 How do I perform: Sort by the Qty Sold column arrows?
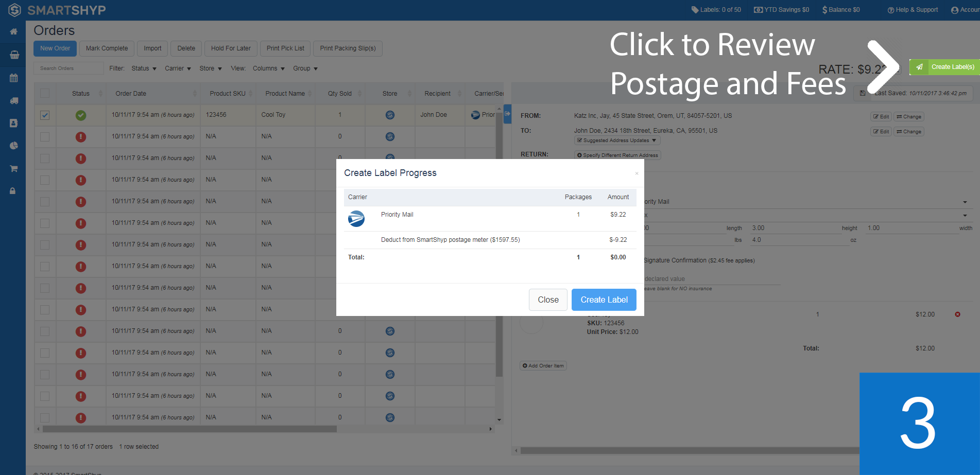pos(359,94)
